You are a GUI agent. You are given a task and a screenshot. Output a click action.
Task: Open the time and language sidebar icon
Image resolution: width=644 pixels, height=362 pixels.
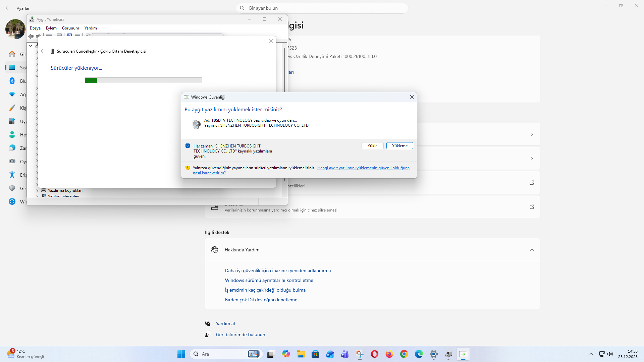12,148
